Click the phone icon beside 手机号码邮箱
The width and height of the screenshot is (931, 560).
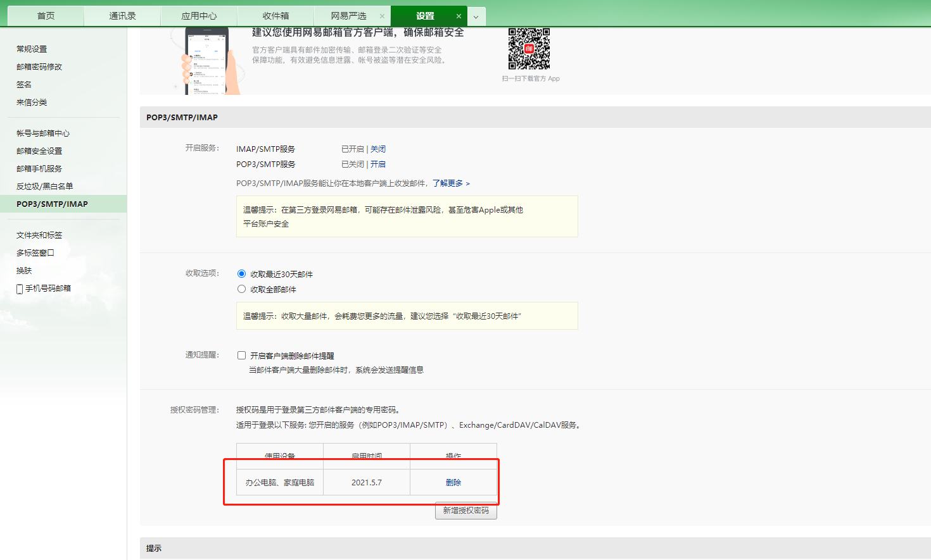coord(20,289)
